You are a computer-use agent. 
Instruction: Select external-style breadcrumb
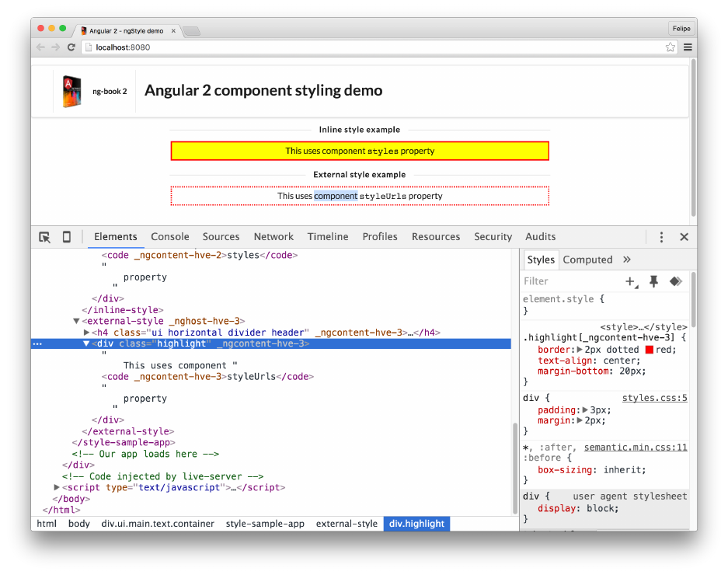[347, 524]
